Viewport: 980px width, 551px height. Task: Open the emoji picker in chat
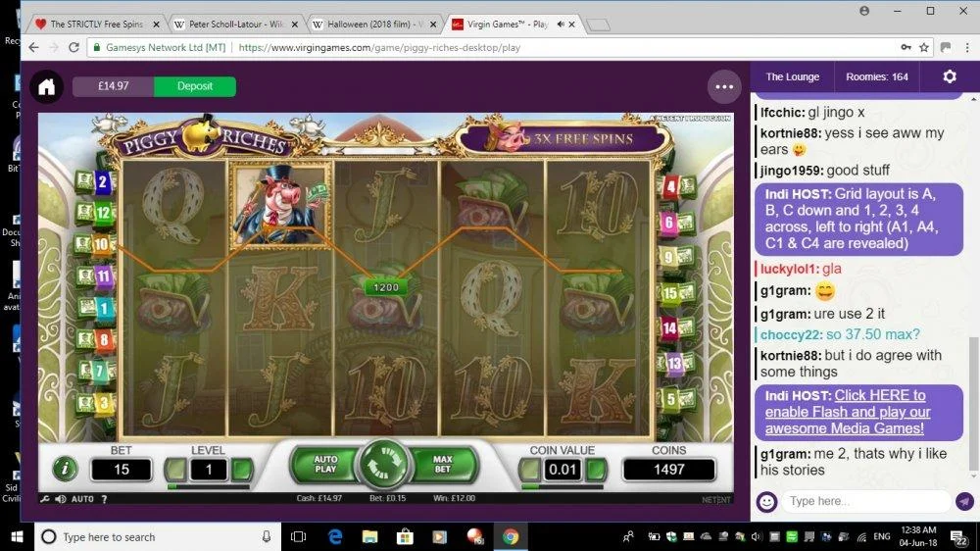click(x=766, y=502)
